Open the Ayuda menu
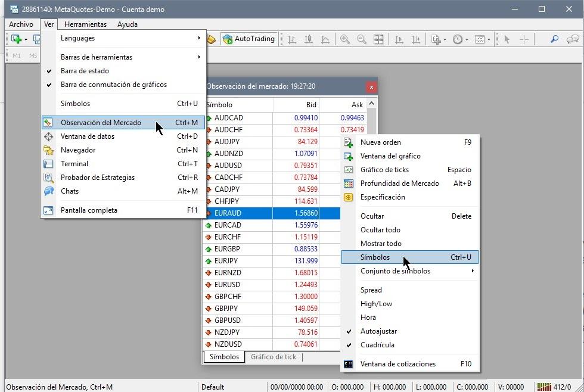The image size is (584, 392). (128, 24)
